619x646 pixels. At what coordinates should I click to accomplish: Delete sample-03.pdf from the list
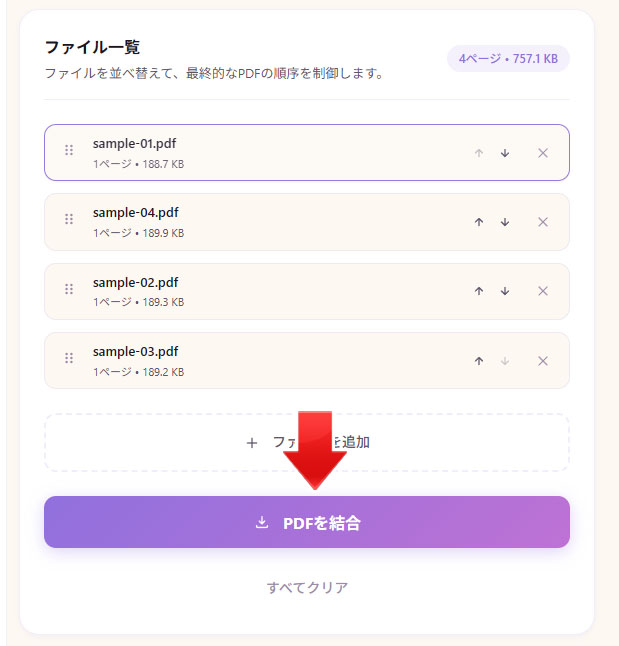[x=543, y=361]
